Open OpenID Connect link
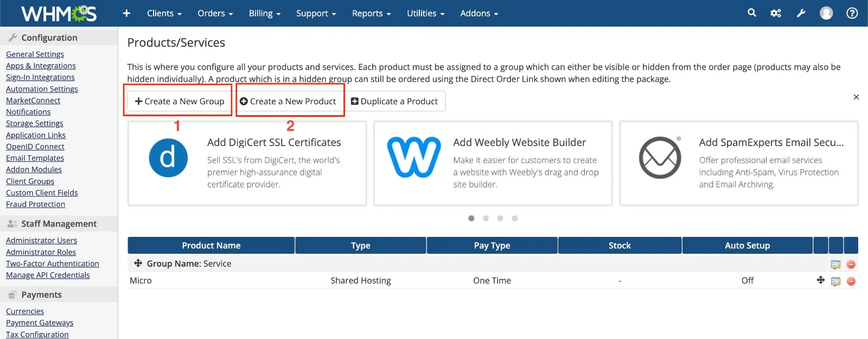Screen dimensions: 868x339 tap(35, 147)
